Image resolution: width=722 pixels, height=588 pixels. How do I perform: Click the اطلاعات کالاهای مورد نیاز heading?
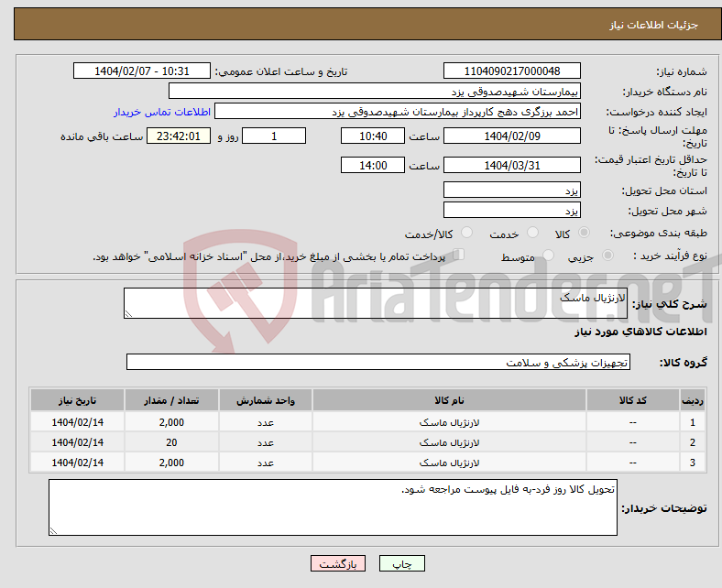pyautogui.click(x=640, y=332)
